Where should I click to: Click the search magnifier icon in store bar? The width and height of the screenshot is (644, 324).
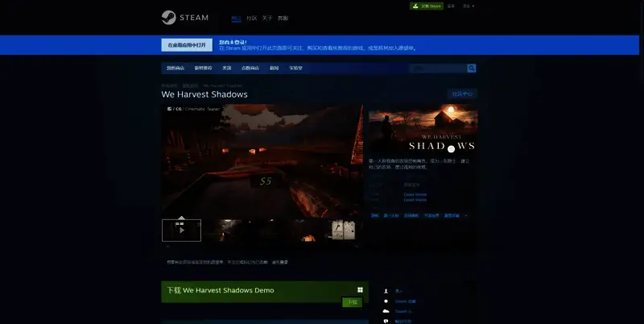point(472,69)
